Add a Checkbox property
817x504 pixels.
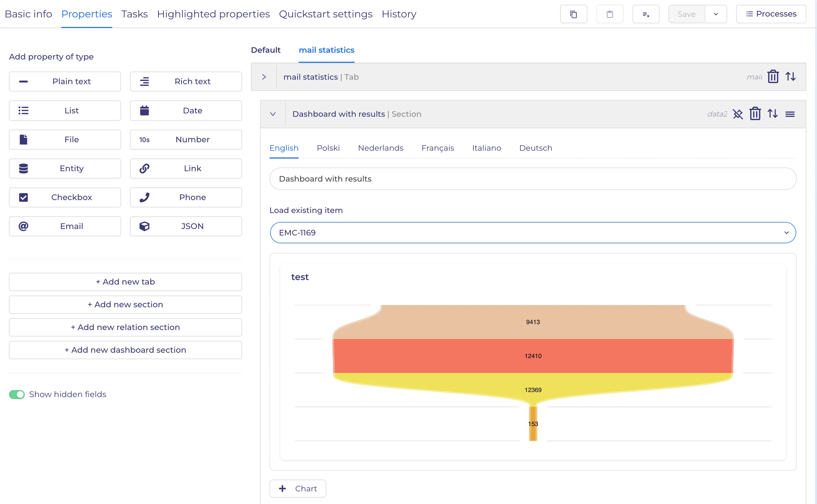[65, 197]
